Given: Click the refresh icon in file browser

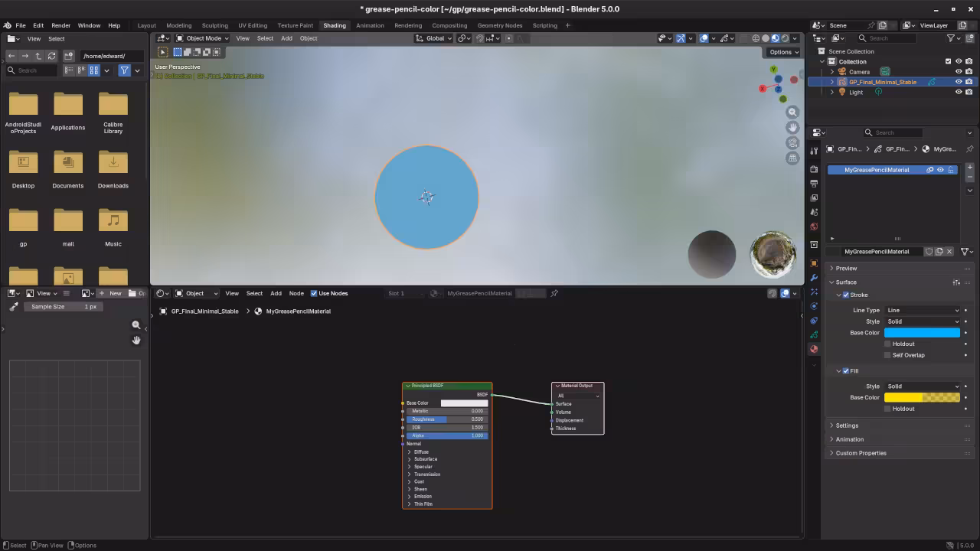Looking at the screenshot, I should [x=51, y=56].
